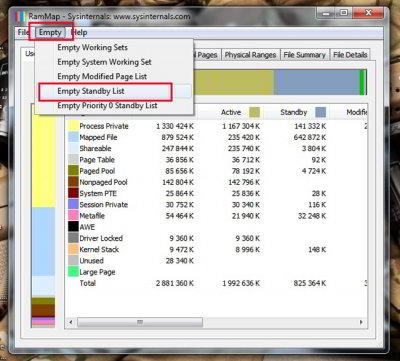This screenshot has width=400, height=361.
Task: Click total value 2 881 360 K
Action: point(175,283)
